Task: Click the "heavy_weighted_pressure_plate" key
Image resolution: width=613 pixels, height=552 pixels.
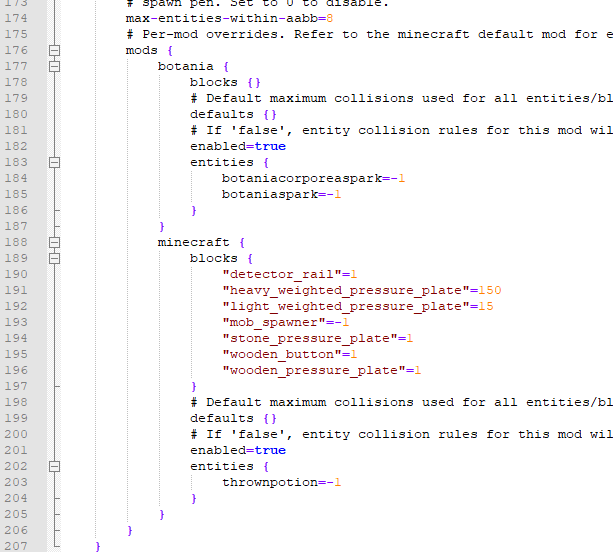Action: (x=346, y=290)
